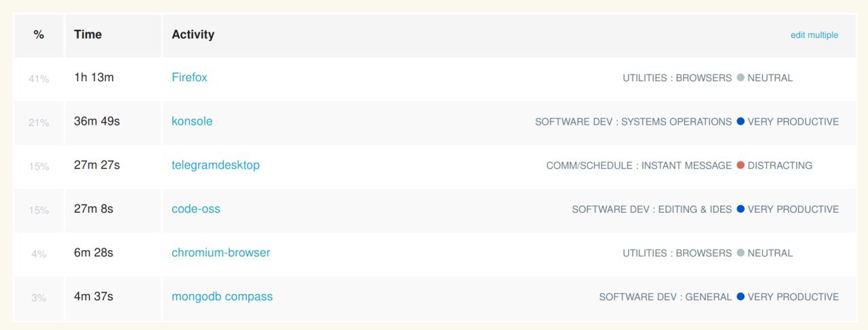Select the COMM/SCHEDULE : INSTANT MESSAGE category
The image size is (868, 330).
[x=639, y=165]
